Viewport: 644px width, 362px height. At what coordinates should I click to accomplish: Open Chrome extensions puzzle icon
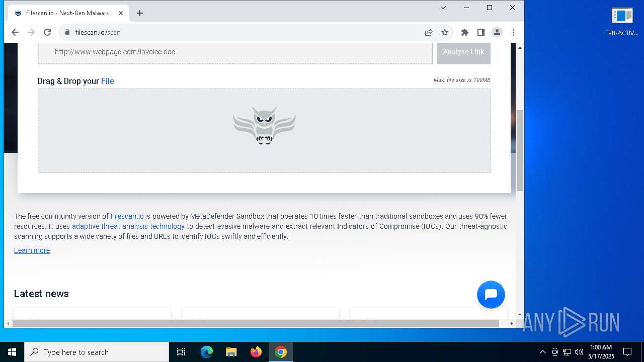[x=465, y=32]
